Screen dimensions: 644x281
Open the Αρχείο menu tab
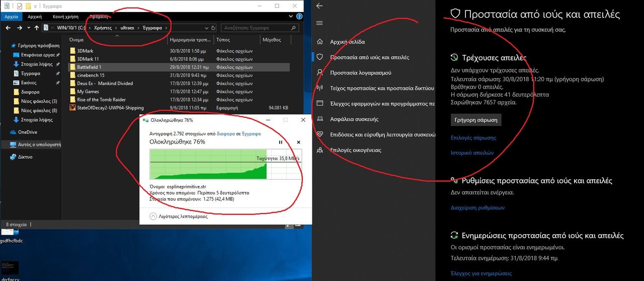[11, 16]
